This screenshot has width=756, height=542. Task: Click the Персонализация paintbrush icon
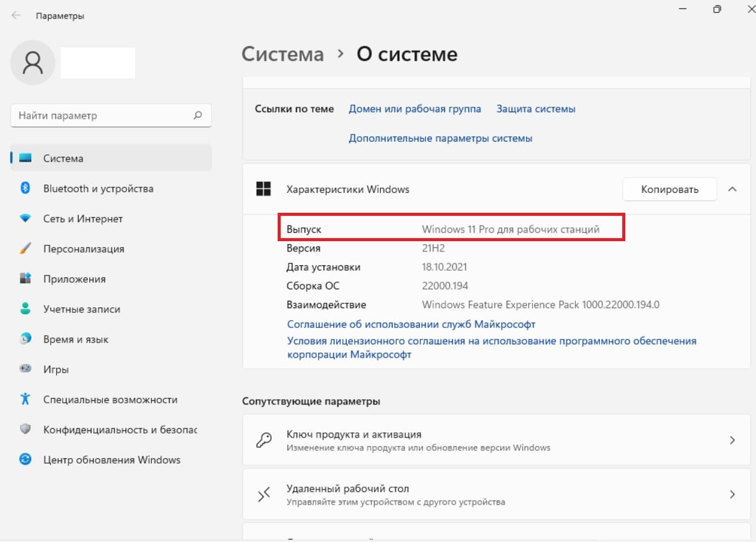pos(25,248)
